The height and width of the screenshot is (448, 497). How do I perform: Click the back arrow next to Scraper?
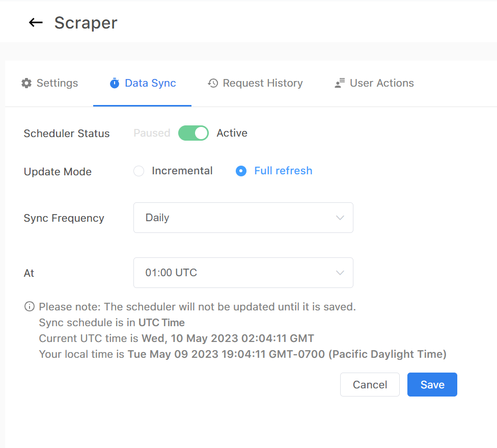tap(36, 22)
